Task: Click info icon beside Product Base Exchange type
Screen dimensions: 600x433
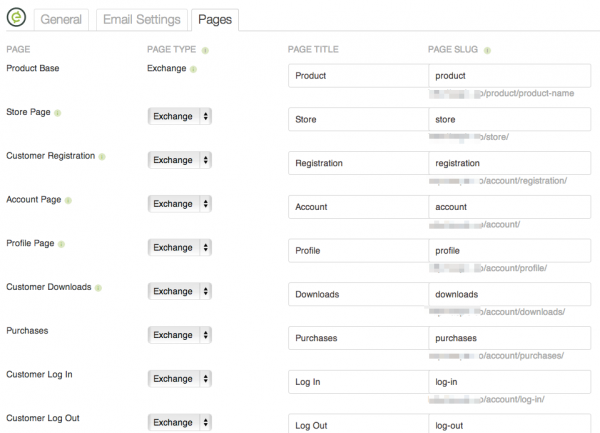Action: point(193,69)
